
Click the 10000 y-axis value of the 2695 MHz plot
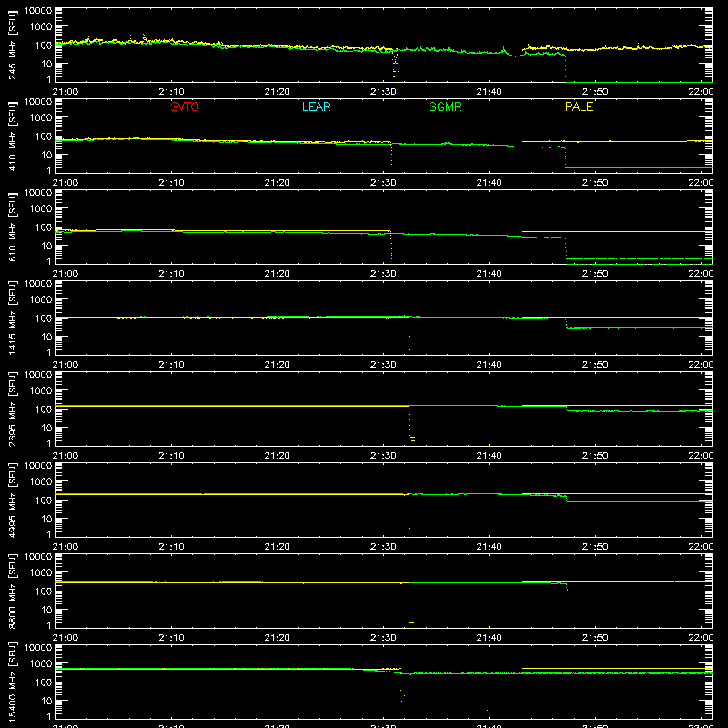(38, 374)
